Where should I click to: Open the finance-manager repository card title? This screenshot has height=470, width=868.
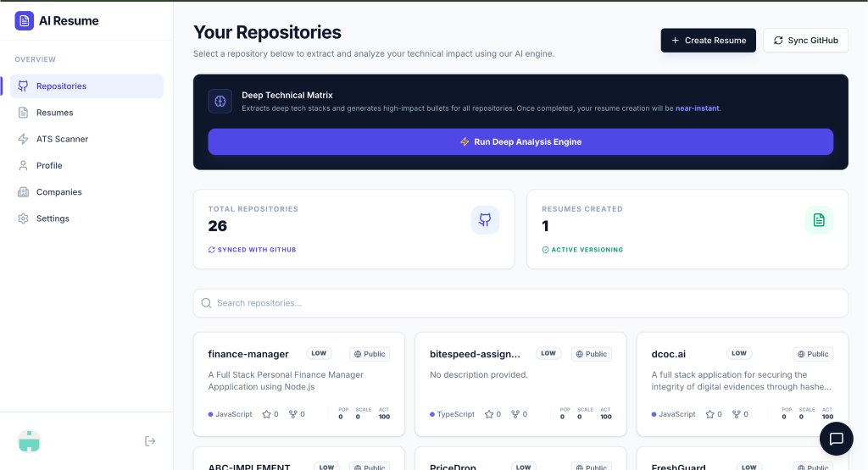[x=248, y=354]
